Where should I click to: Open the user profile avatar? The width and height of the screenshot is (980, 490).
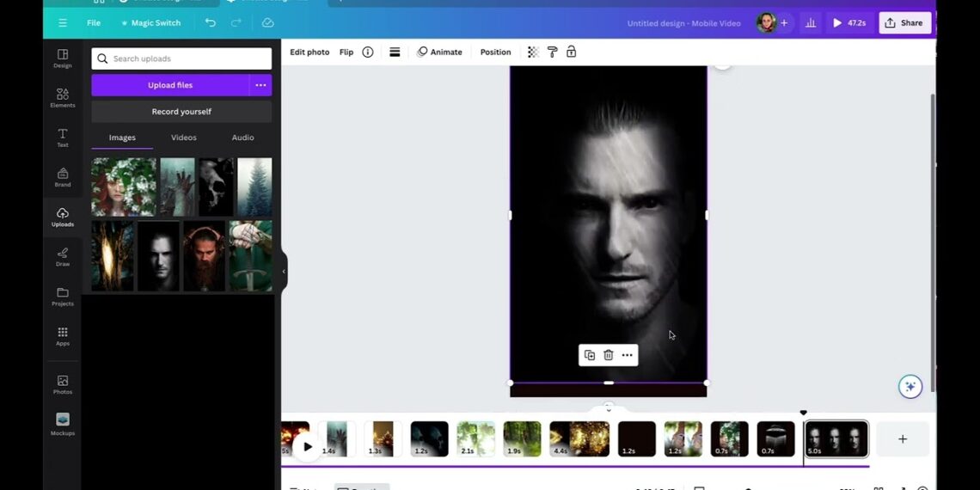coord(766,23)
